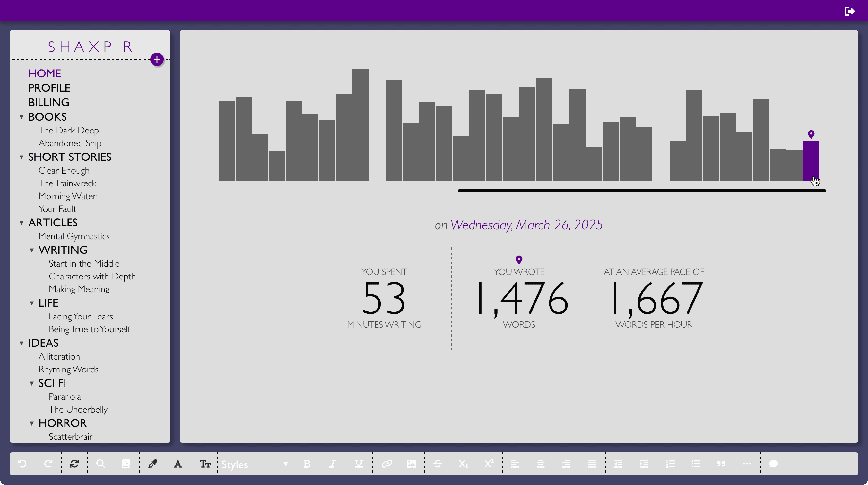The image size is (868, 485).
Task: Switch to the PROFILE page
Action: tap(49, 88)
